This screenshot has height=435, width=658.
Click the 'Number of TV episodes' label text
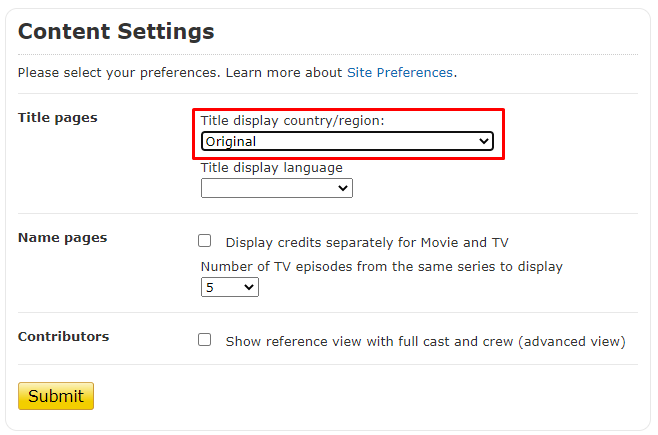[381, 267]
